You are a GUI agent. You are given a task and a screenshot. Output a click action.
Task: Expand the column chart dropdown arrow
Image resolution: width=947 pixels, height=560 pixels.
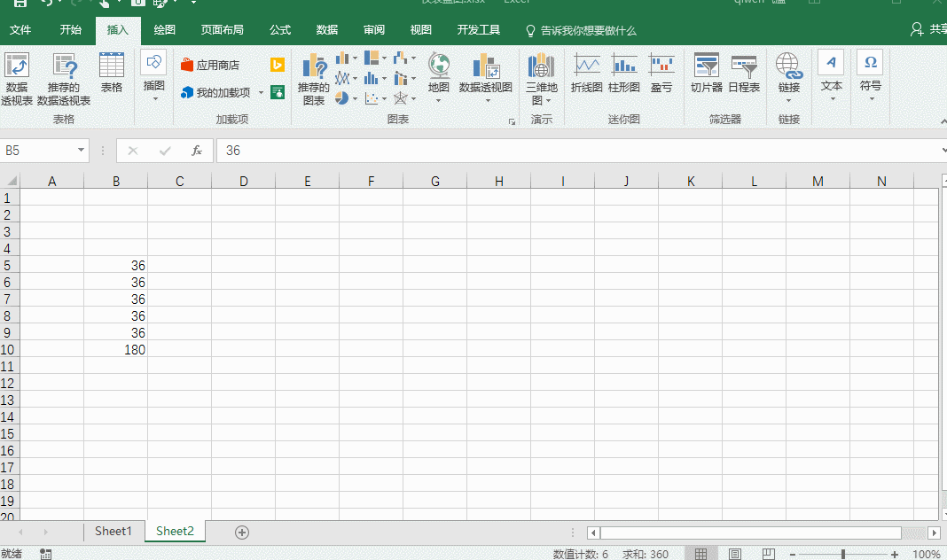tap(355, 58)
